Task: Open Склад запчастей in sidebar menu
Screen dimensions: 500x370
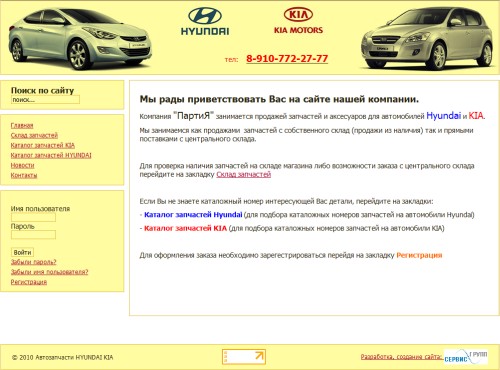Action: 34,135
